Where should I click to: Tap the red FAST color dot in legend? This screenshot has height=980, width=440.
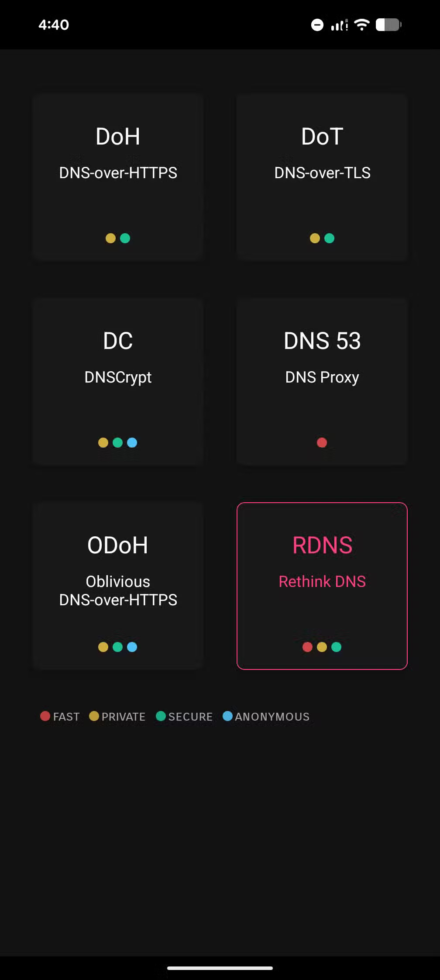(x=45, y=716)
